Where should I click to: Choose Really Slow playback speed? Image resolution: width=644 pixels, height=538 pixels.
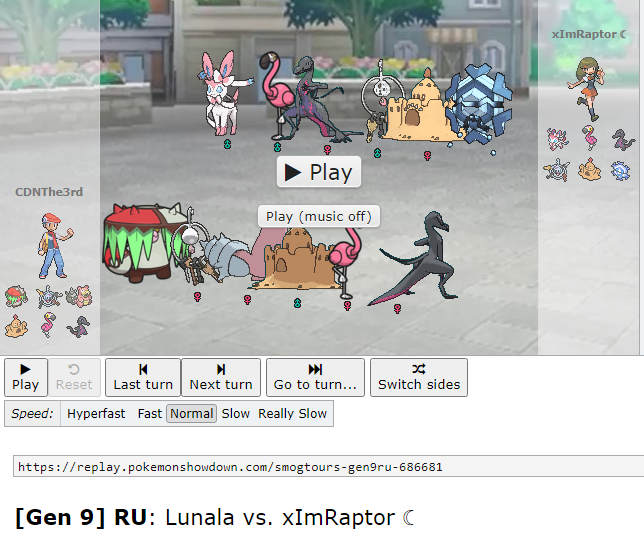(292, 414)
